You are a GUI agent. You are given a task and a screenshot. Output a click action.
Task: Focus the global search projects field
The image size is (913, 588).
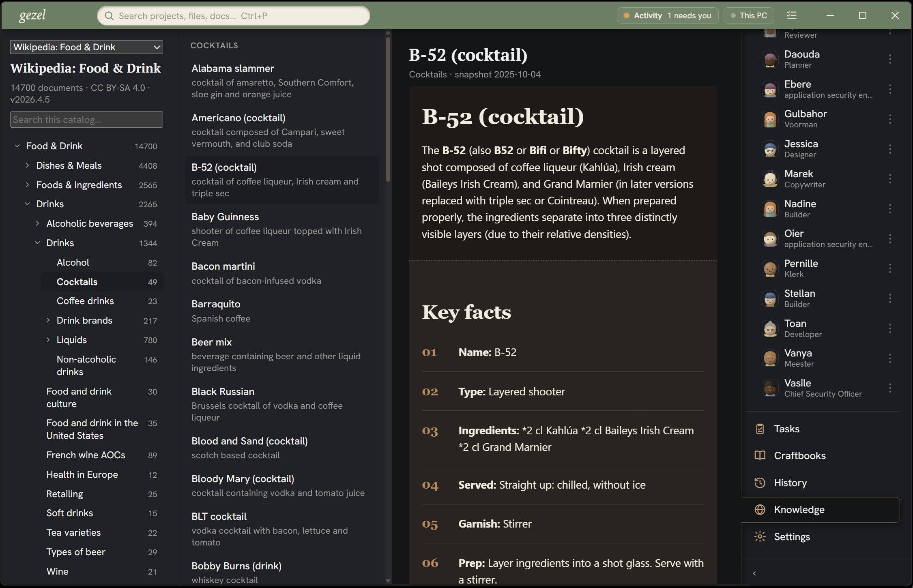coord(234,16)
